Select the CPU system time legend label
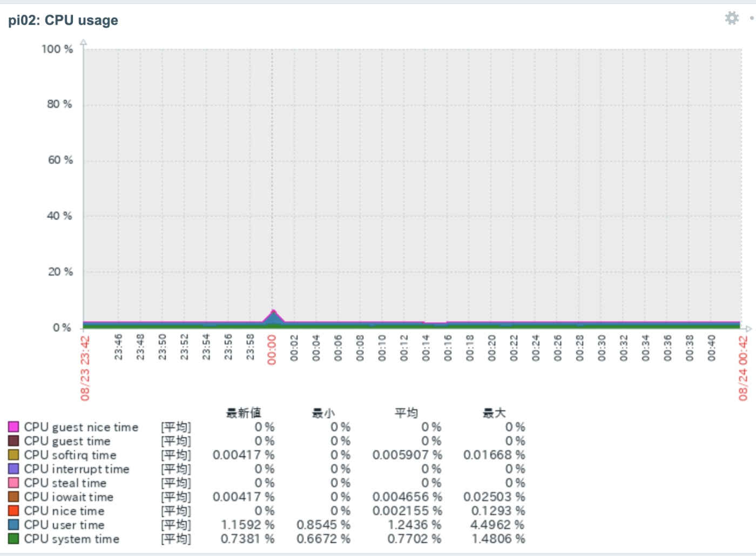Screen dimensions: 756x556 coord(72,539)
